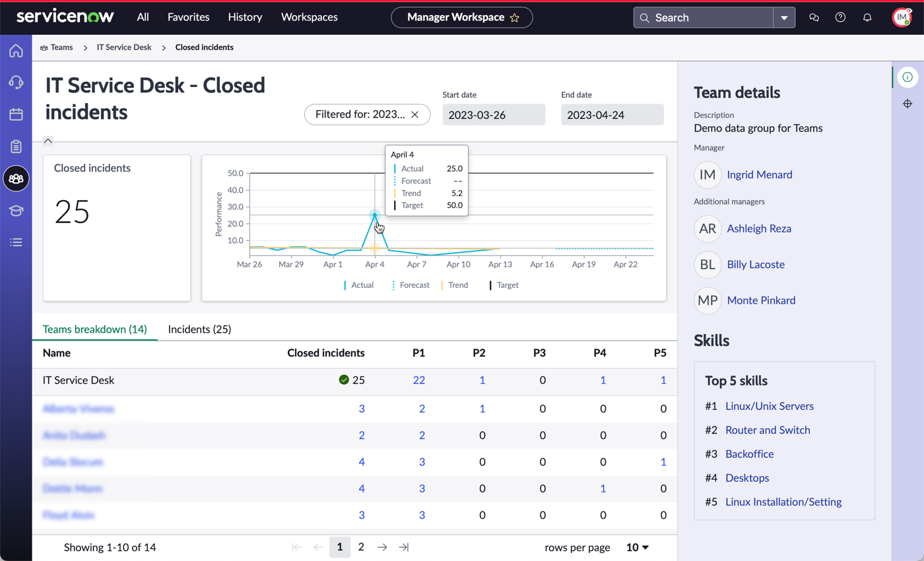Open Monte Pinkard manager link
The height and width of the screenshot is (561, 924).
click(761, 300)
